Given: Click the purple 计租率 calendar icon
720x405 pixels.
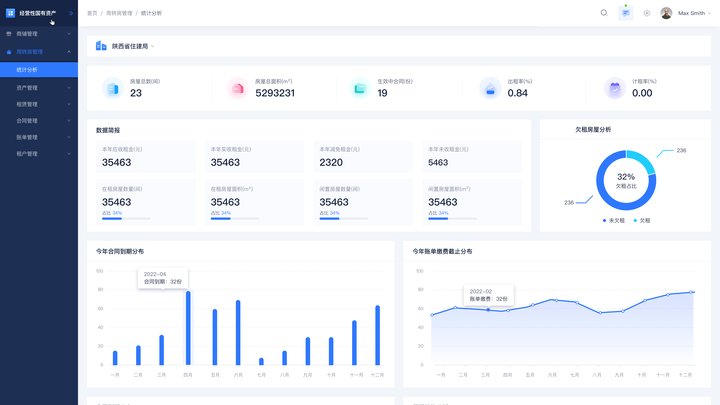Looking at the screenshot, I should pos(614,89).
